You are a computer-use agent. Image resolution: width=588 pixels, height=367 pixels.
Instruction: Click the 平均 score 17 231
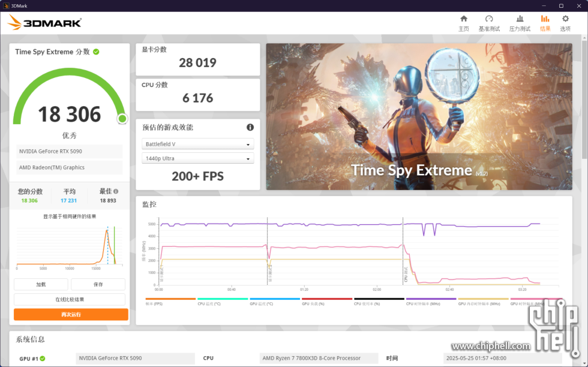68,200
